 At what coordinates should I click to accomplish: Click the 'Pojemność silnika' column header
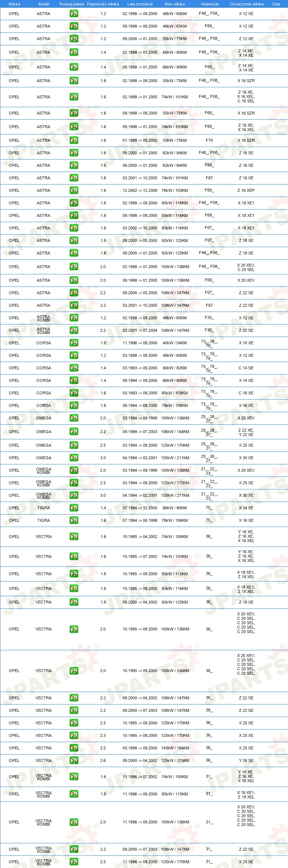pyautogui.click(x=103, y=4)
